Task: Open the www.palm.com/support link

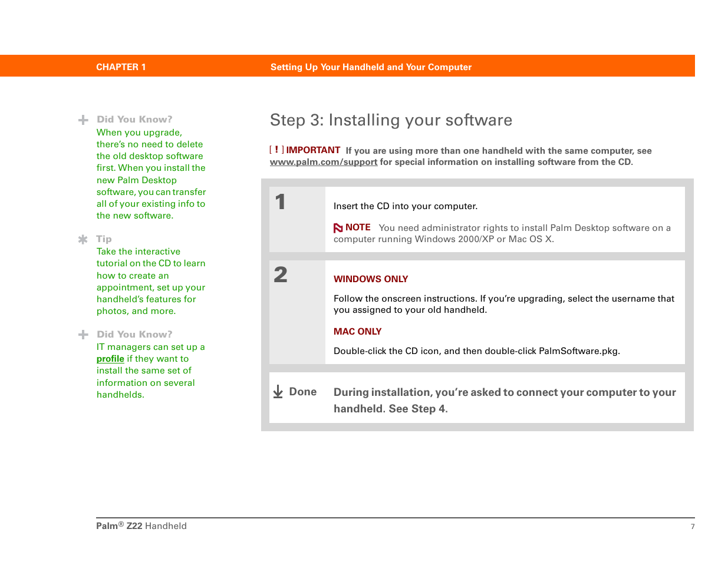Action: (x=324, y=162)
